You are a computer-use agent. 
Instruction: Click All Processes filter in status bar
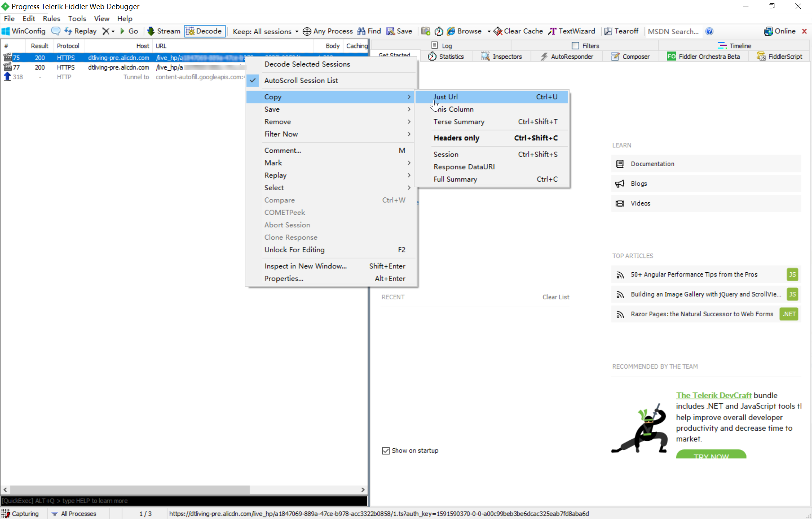pos(74,514)
